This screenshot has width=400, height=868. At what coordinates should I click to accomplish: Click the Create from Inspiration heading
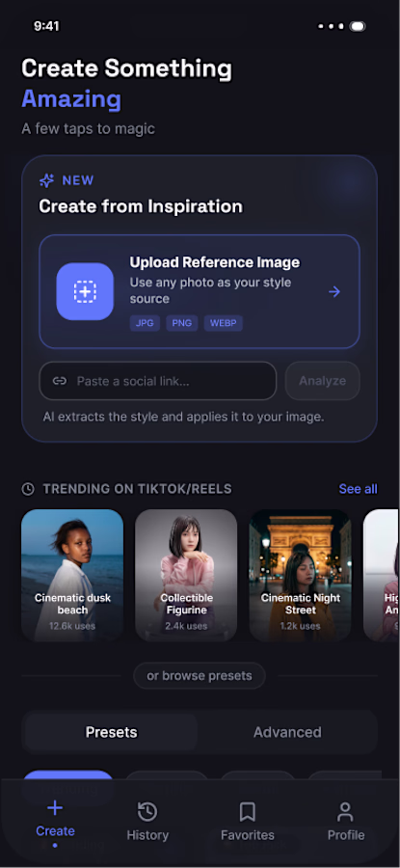141,206
